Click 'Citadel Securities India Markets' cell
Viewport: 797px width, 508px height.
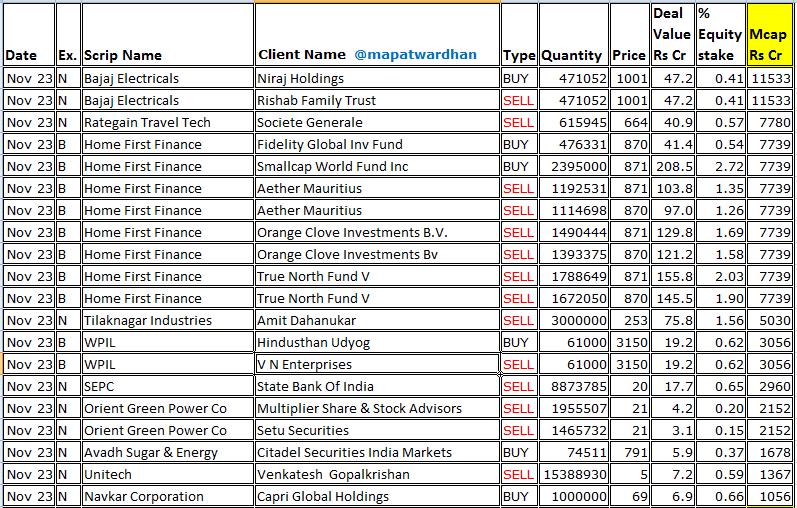[x=378, y=452]
